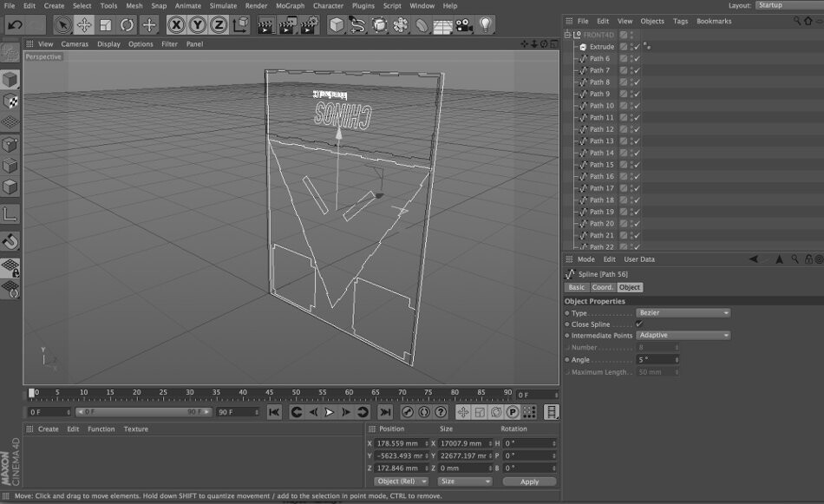824x504 pixels.
Task: Click object manager search magnifier icon
Action: [797, 21]
